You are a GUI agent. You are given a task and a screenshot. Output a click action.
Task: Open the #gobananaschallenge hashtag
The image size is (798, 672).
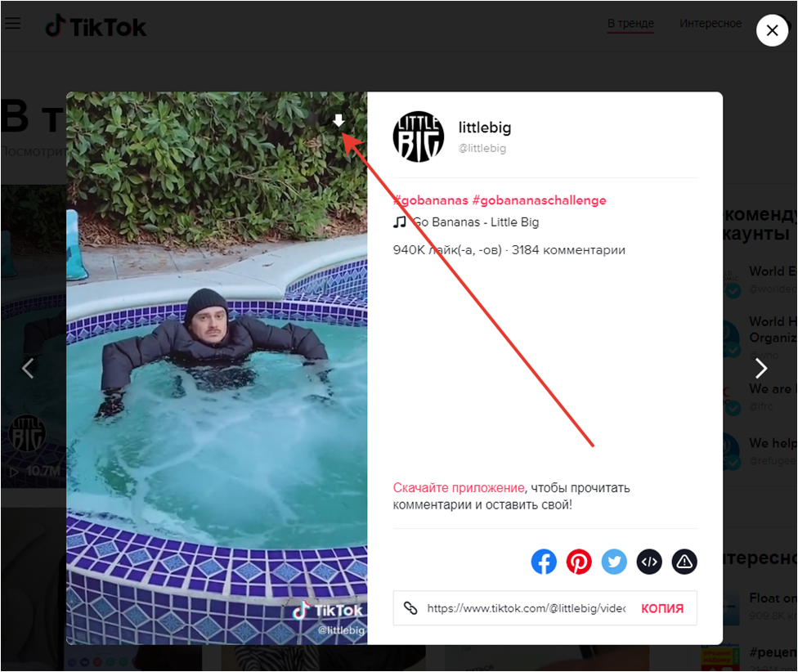tap(539, 200)
